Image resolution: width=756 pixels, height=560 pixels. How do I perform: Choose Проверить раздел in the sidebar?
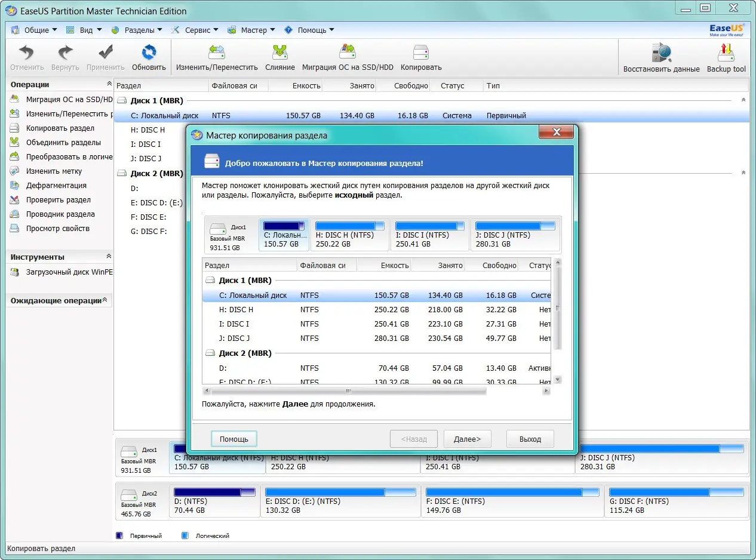pyautogui.click(x=59, y=200)
